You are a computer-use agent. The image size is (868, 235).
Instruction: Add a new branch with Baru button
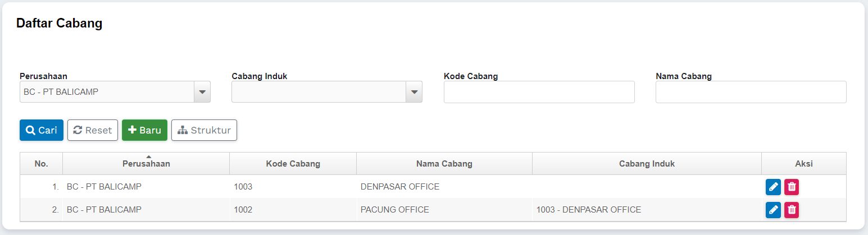[x=144, y=130]
